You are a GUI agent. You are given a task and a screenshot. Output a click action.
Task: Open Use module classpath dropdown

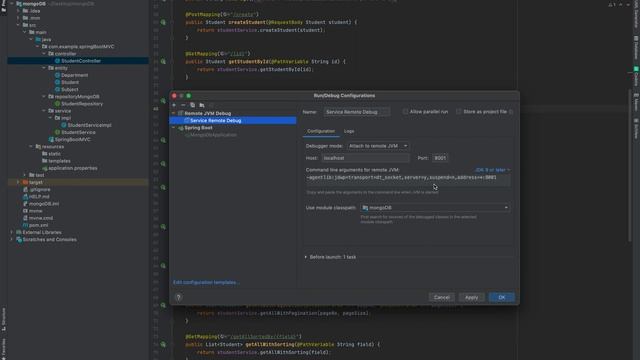point(435,208)
